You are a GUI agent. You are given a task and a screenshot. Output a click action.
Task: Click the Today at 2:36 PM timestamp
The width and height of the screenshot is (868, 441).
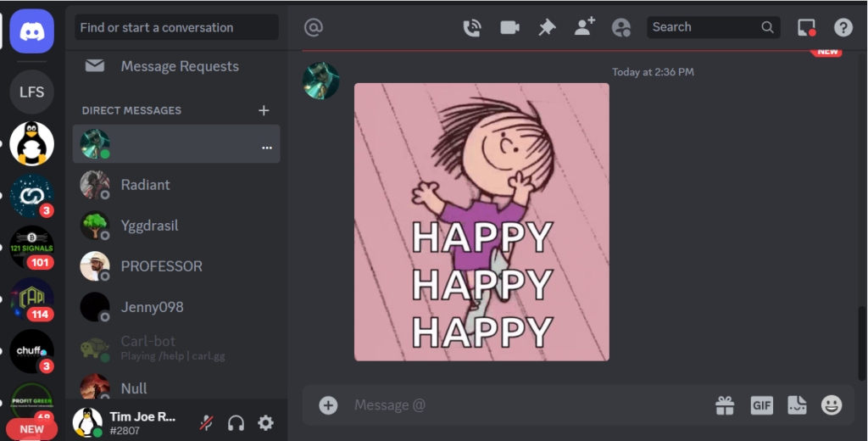pos(654,72)
